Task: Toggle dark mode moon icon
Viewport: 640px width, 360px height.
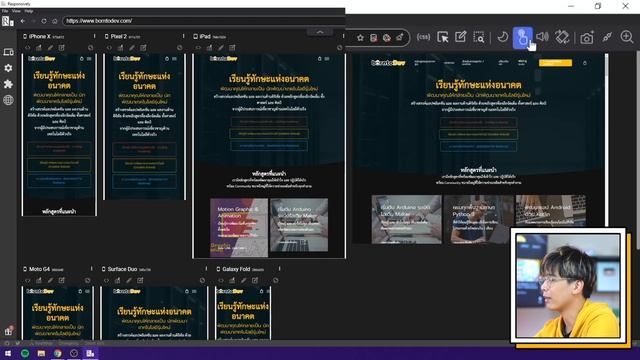Action: pos(503,37)
